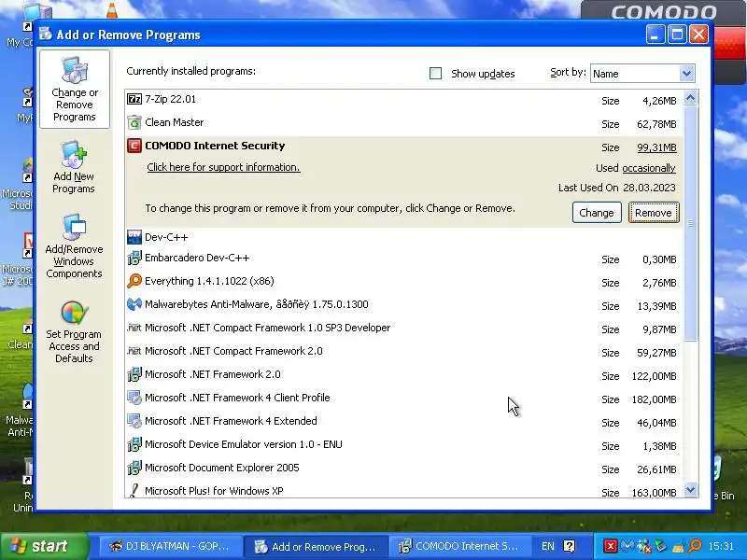Click the Remove button for COMODO

click(x=654, y=213)
